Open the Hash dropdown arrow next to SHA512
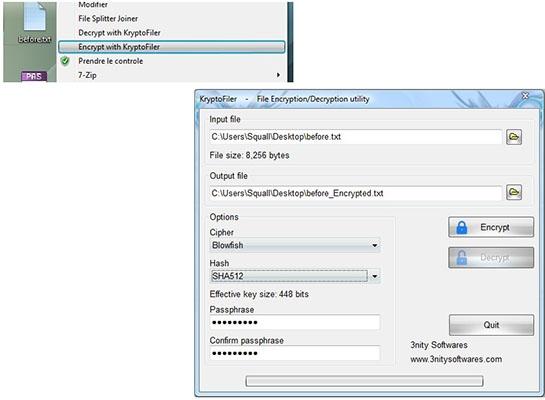The image size is (545, 400). 375,276
